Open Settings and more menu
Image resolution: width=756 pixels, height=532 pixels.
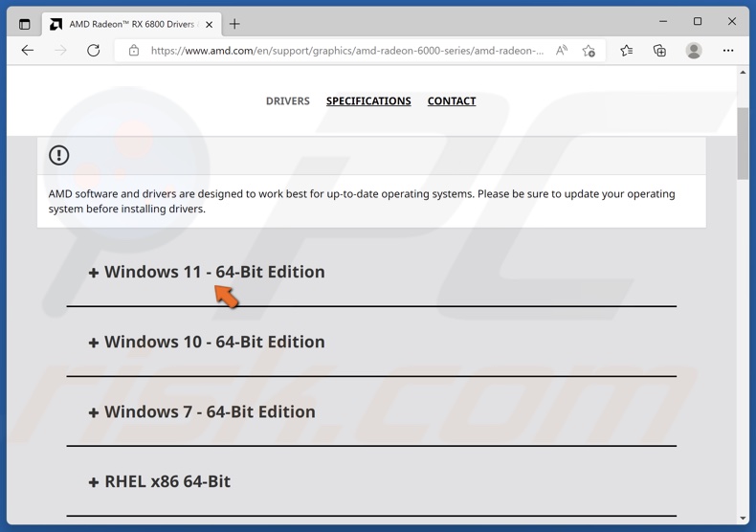(728, 50)
